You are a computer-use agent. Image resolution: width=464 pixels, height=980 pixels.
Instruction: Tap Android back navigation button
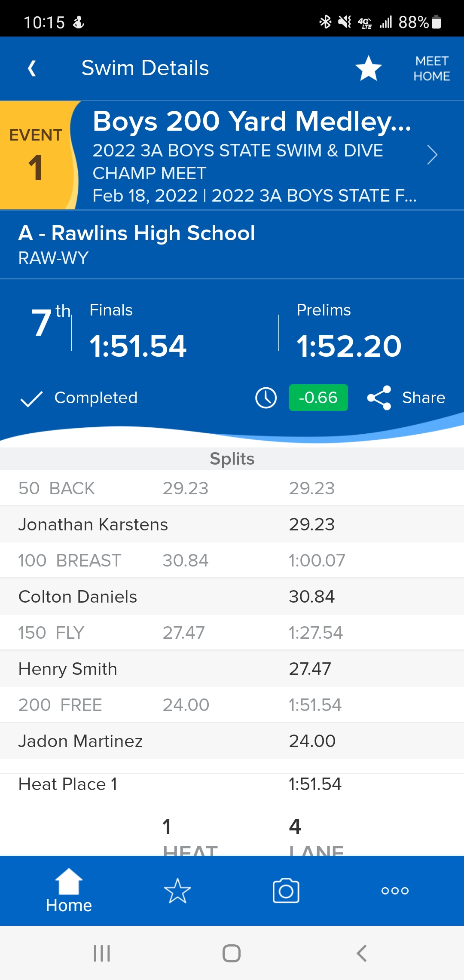362,953
